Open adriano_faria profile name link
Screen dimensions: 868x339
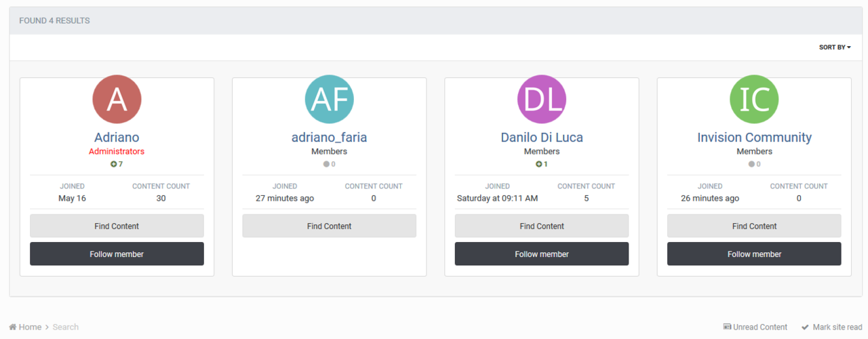(329, 138)
